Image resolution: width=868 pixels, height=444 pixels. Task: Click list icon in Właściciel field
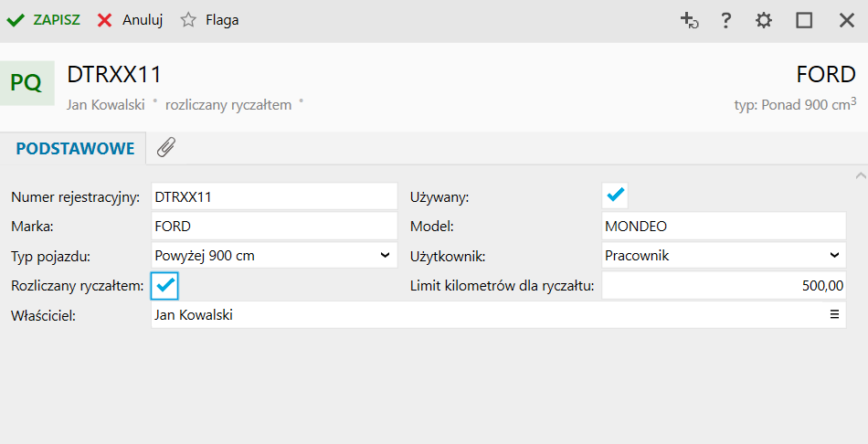(x=834, y=314)
